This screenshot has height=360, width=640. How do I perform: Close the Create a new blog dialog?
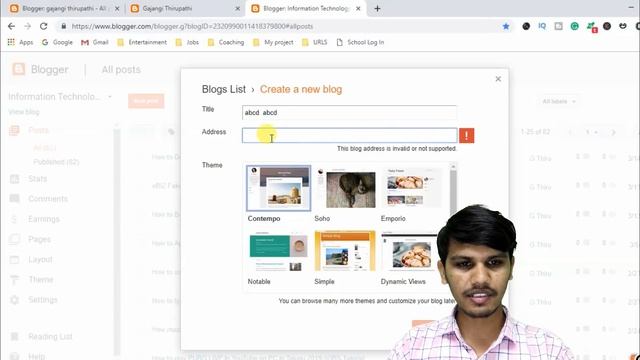(x=498, y=79)
